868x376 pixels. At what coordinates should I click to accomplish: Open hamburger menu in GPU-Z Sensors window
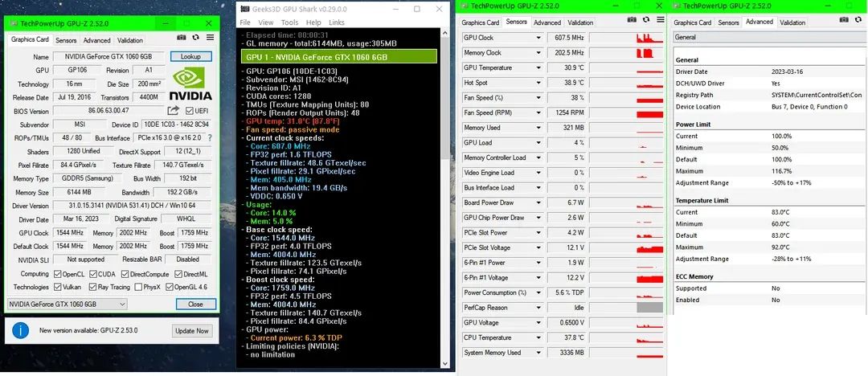659,20
